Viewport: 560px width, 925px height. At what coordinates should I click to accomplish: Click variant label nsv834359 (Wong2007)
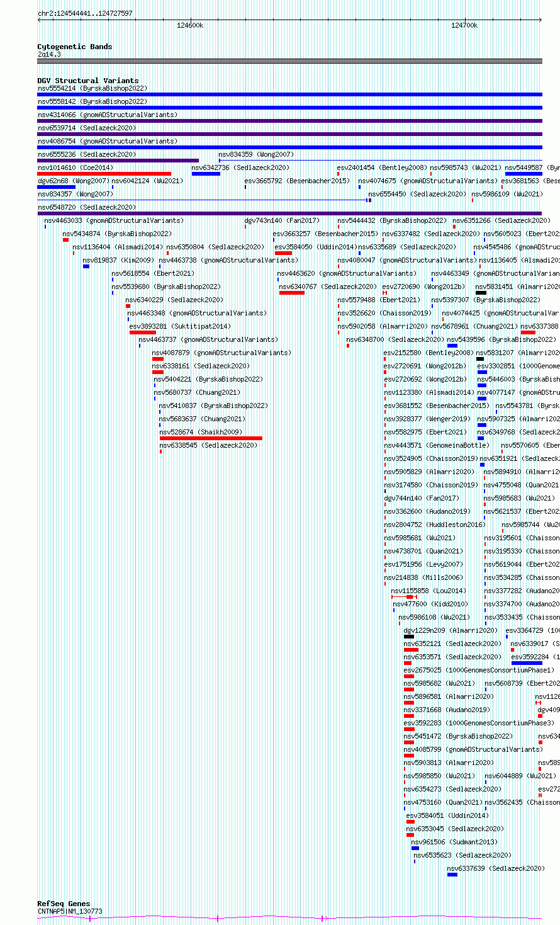(x=256, y=155)
